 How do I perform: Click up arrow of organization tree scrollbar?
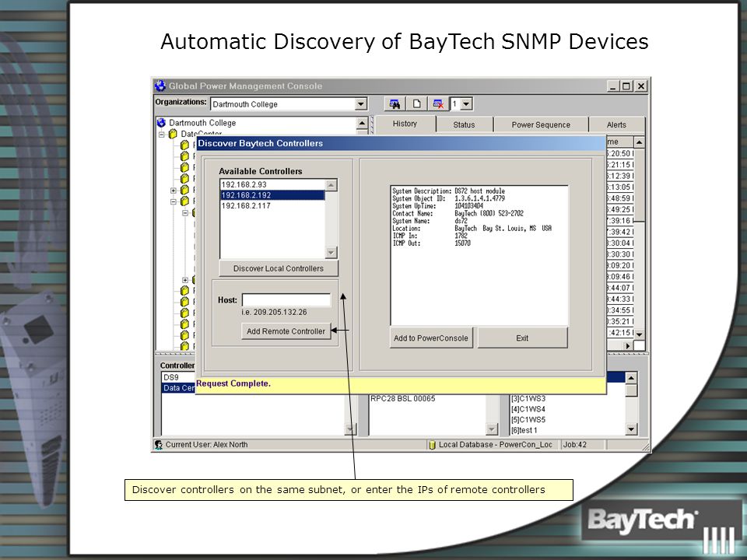tap(362, 124)
